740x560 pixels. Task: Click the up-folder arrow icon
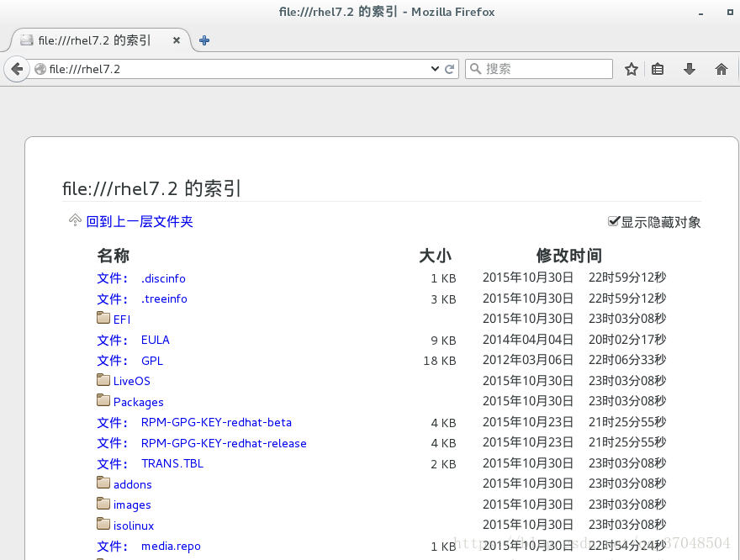(75, 219)
